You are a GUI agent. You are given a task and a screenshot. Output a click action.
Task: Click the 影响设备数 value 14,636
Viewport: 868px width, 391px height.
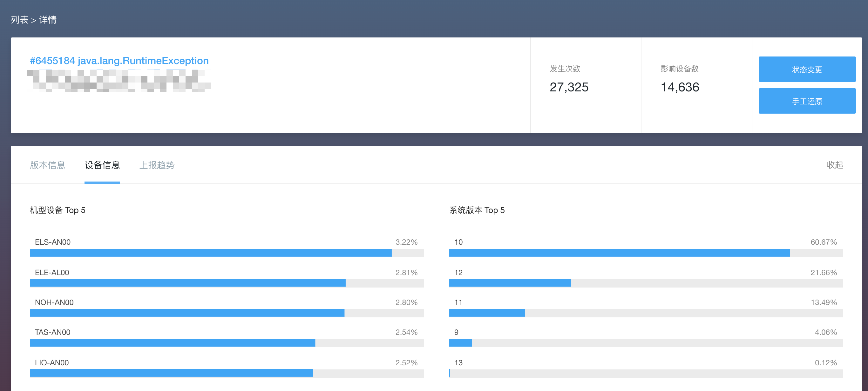tap(680, 87)
